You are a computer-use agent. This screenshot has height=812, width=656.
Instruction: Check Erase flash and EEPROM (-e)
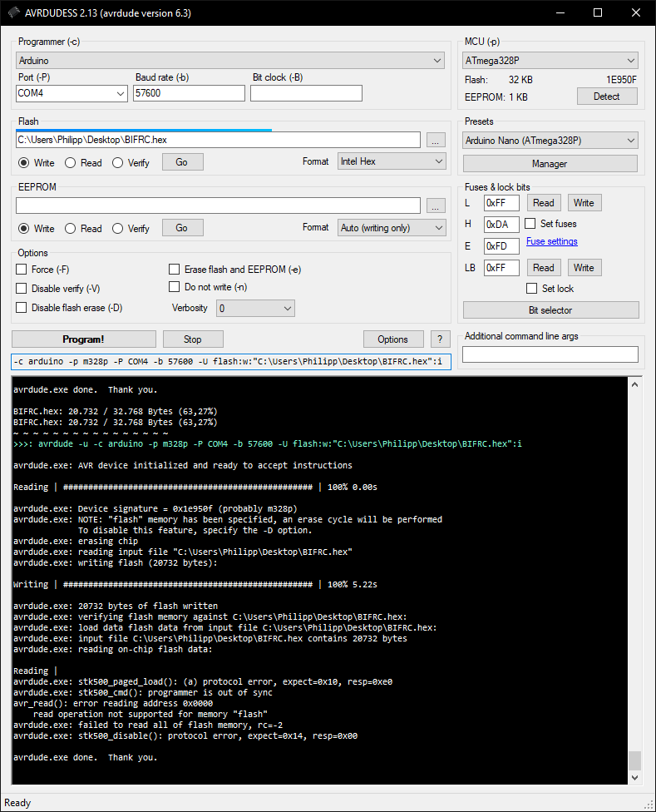pyautogui.click(x=174, y=270)
